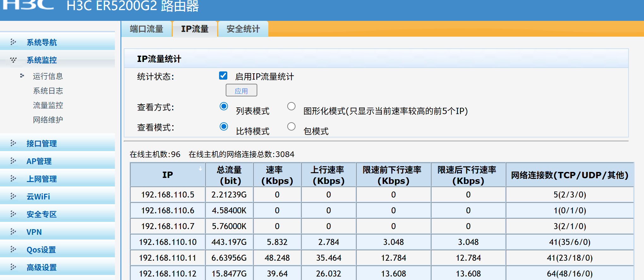
Task: Click the bullet icon beside 运行信息
Action: [22, 76]
